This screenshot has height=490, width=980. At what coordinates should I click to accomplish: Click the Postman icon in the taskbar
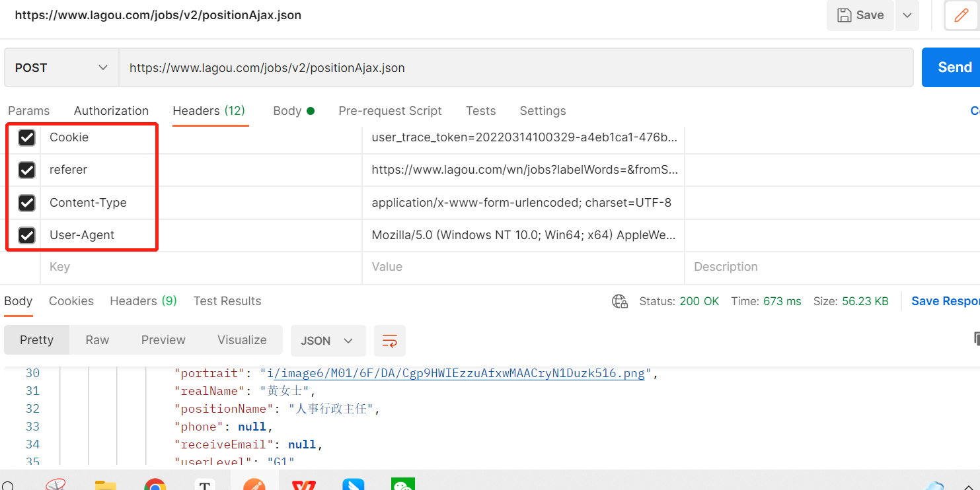254,484
